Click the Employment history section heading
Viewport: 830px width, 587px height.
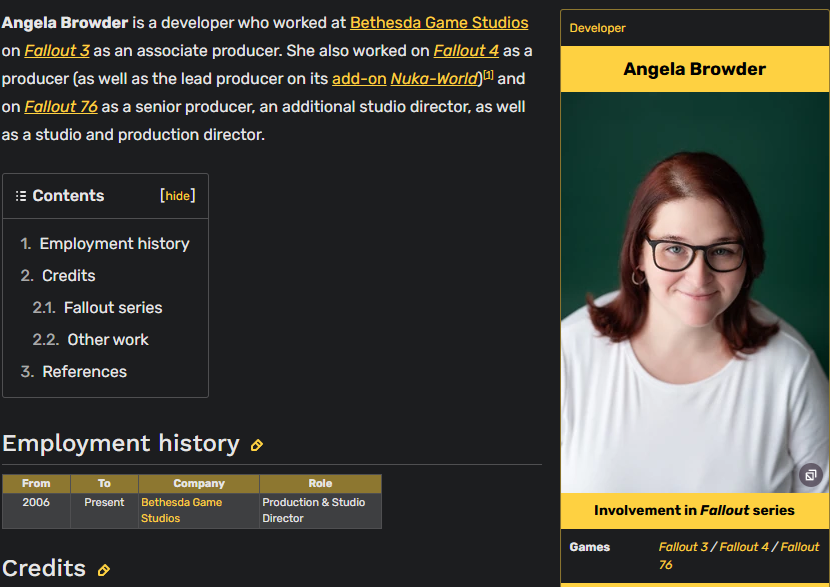[121, 443]
